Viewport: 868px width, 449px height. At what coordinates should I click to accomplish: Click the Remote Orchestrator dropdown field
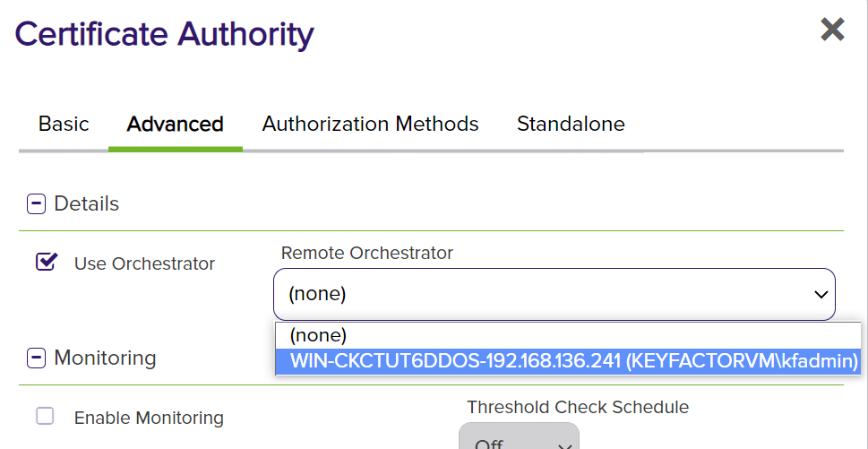pyautogui.click(x=537, y=294)
